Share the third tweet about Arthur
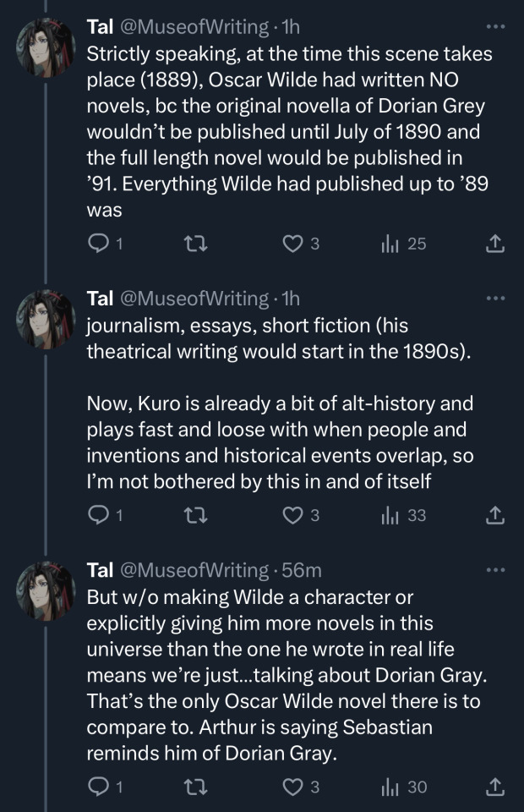 [496, 787]
